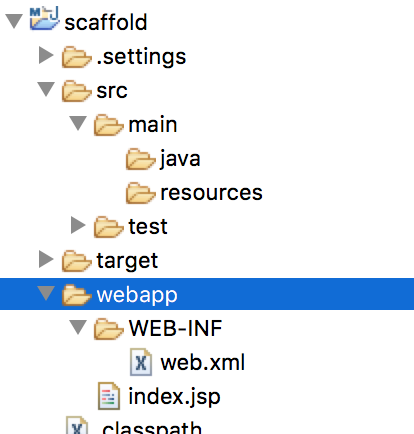Expand the target folder
Screen dimensions: 414x434
[46, 259]
